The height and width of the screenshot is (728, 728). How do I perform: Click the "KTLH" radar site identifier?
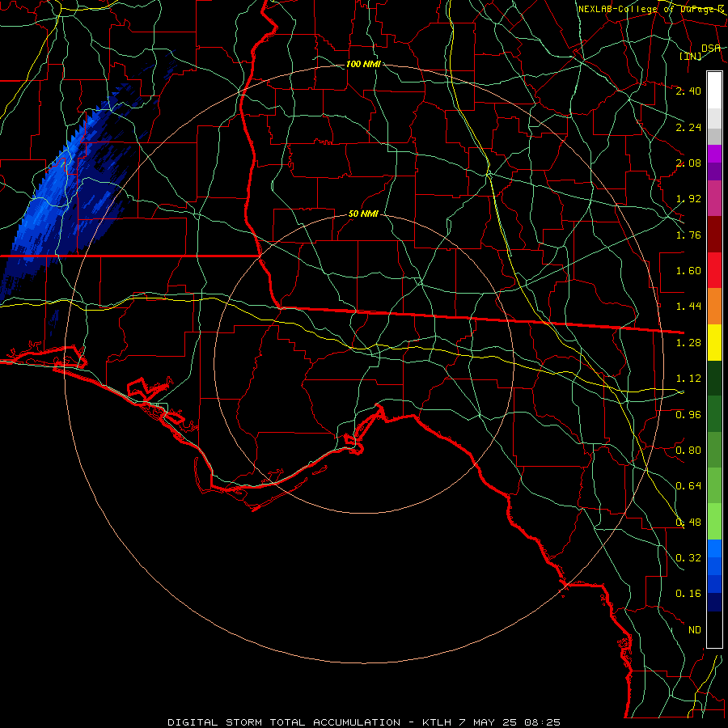click(438, 722)
